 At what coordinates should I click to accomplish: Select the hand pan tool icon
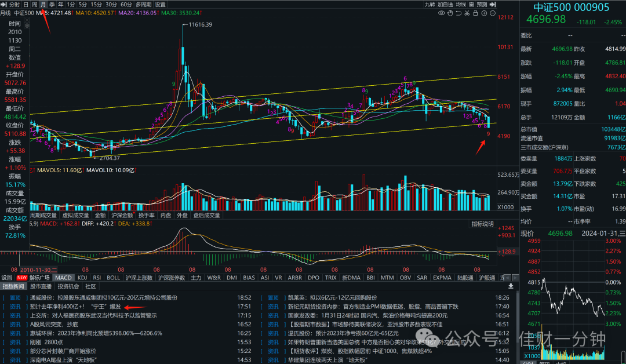(x=450, y=13)
